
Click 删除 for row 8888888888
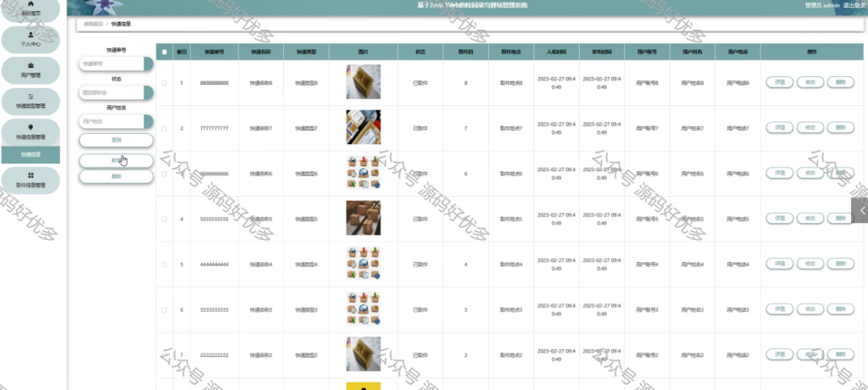(840, 82)
